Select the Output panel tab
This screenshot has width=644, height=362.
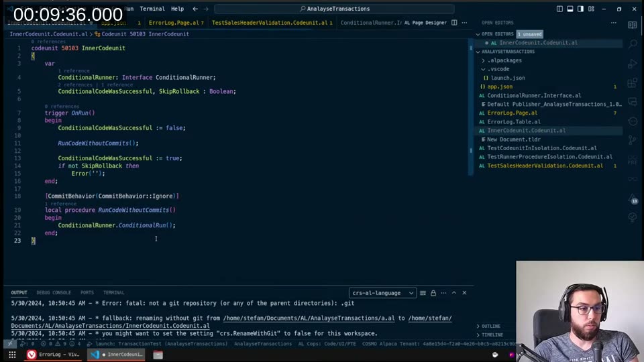[19, 293]
